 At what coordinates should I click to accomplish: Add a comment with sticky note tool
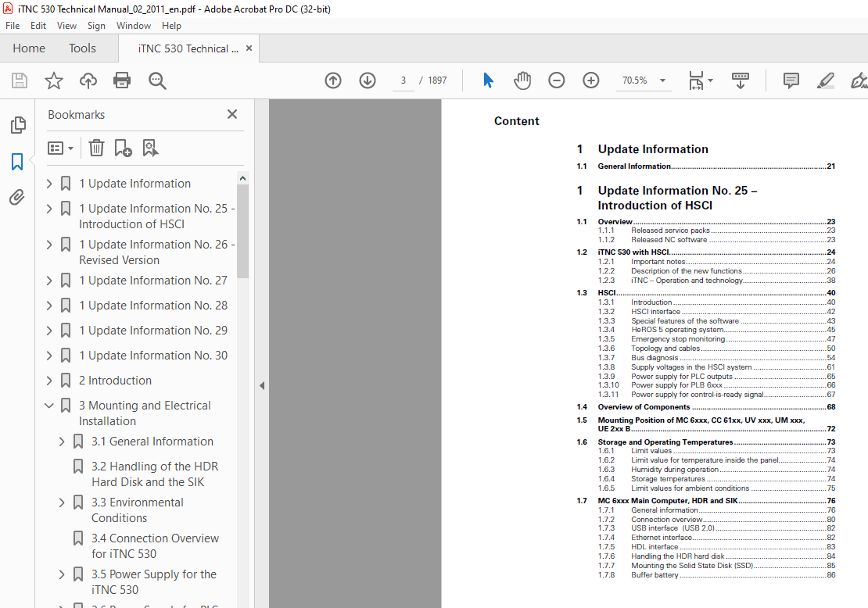[x=791, y=80]
